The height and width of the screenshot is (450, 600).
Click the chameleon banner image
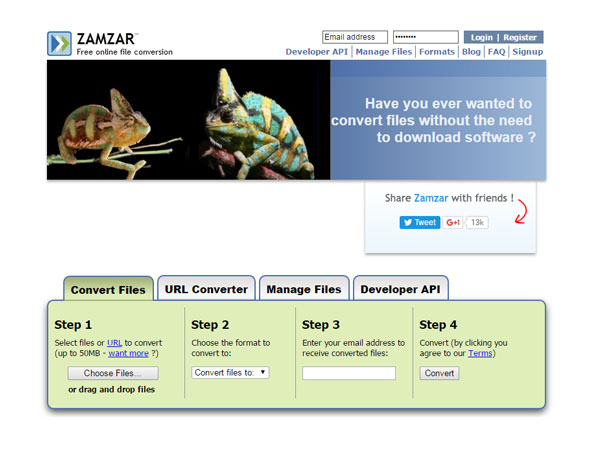[188, 120]
